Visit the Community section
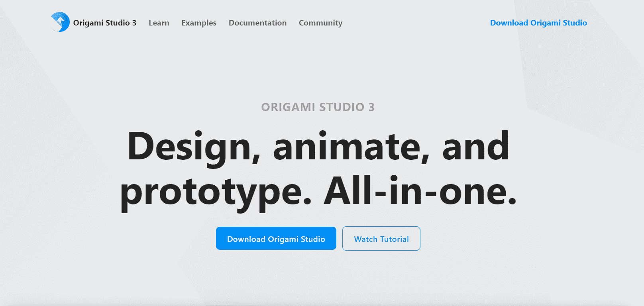Image resolution: width=644 pixels, height=306 pixels. click(x=320, y=23)
